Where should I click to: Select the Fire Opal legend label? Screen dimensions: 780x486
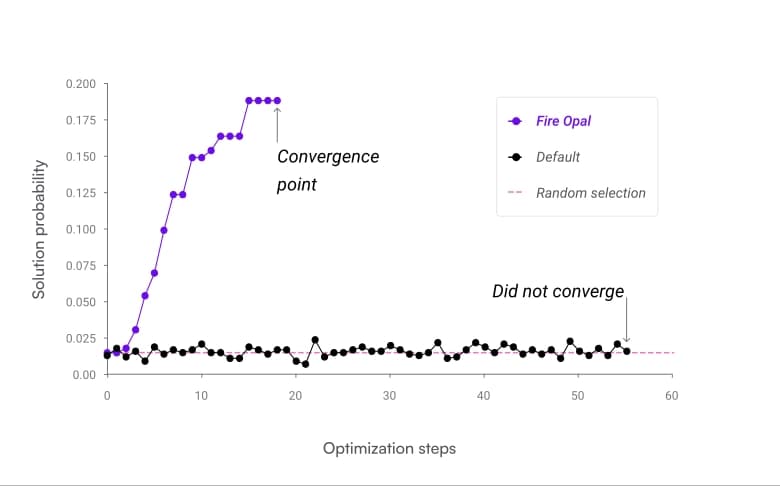coord(563,121)
